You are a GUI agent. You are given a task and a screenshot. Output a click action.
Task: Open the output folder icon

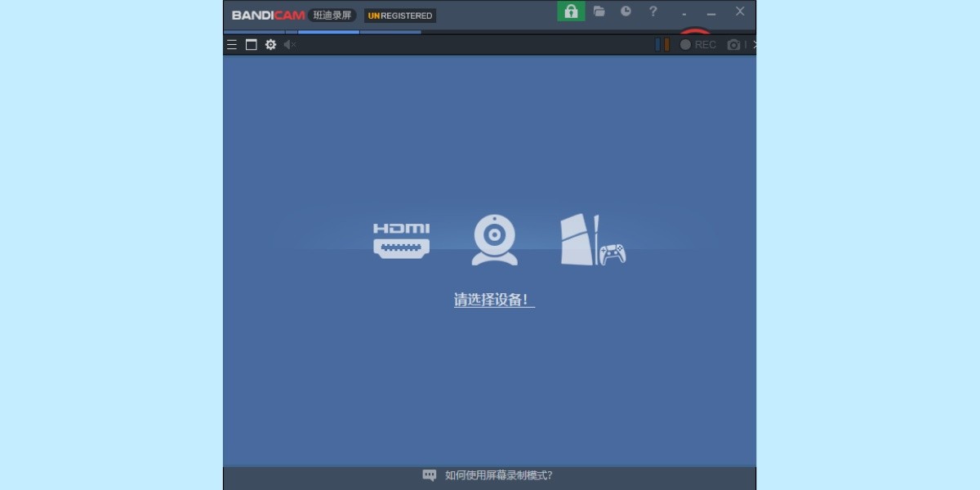point(599,11)
